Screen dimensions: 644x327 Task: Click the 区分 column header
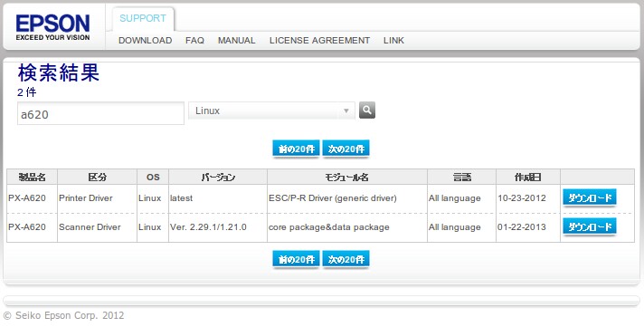[x=97, y=177]
